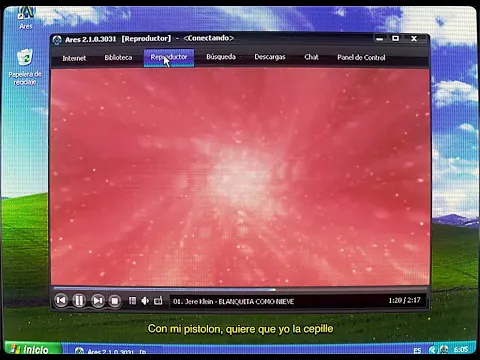Stop playback in the Ares player
This screenshot has width=480, height=360.
point(115,301)
